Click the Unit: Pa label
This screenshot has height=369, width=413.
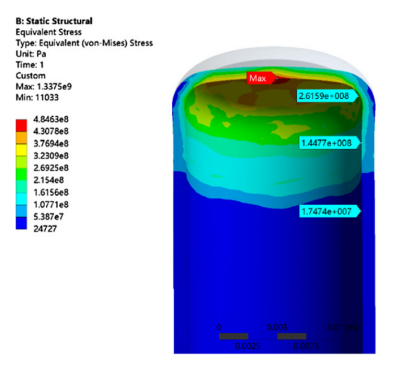point(31,54)
